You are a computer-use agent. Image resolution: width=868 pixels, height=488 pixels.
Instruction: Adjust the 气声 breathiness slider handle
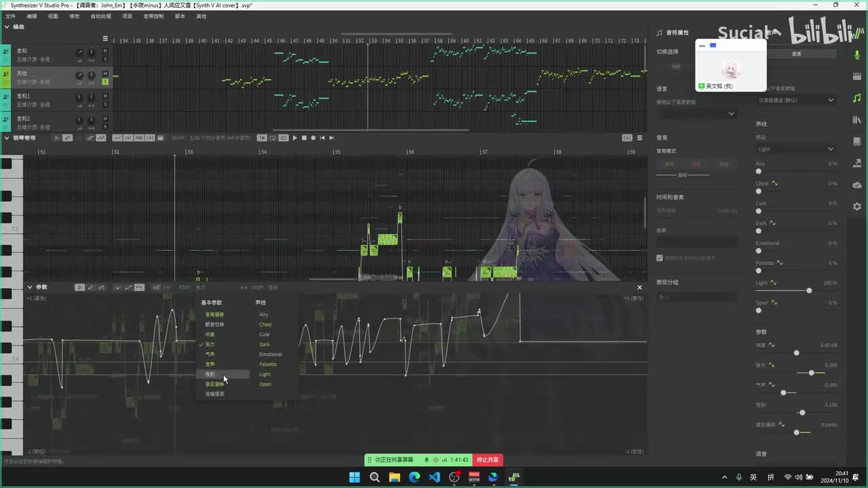783,392
